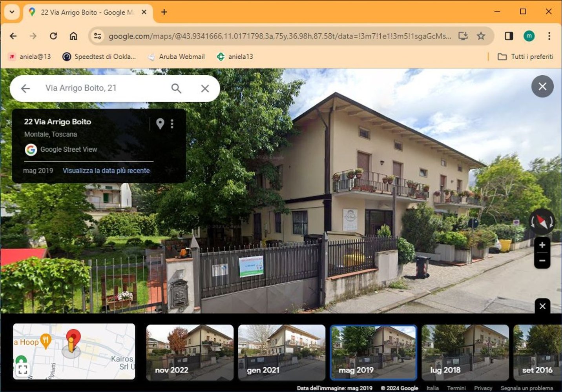The width and height of the screenshot is (562, 392).
Task: Zoom in using the plus icon
Action: point(542,245)
